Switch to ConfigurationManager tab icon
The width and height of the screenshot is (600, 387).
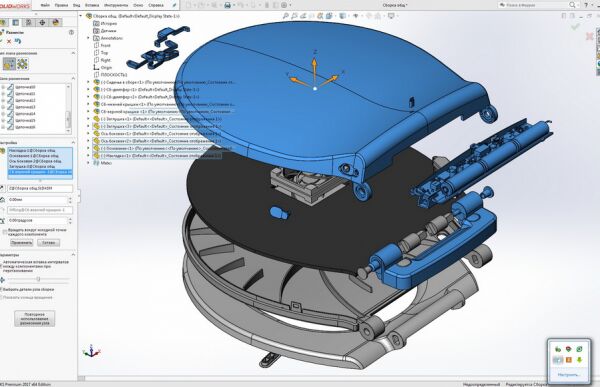pyautogui.click(x=29, y=23)
